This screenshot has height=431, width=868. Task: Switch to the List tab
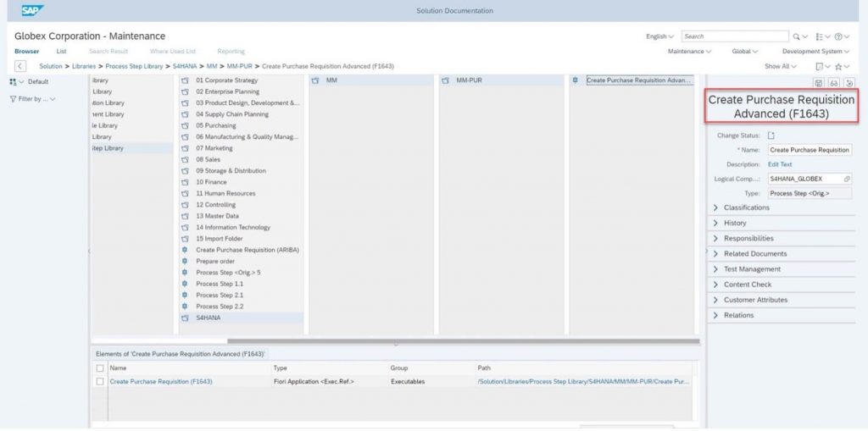(61, 52)
